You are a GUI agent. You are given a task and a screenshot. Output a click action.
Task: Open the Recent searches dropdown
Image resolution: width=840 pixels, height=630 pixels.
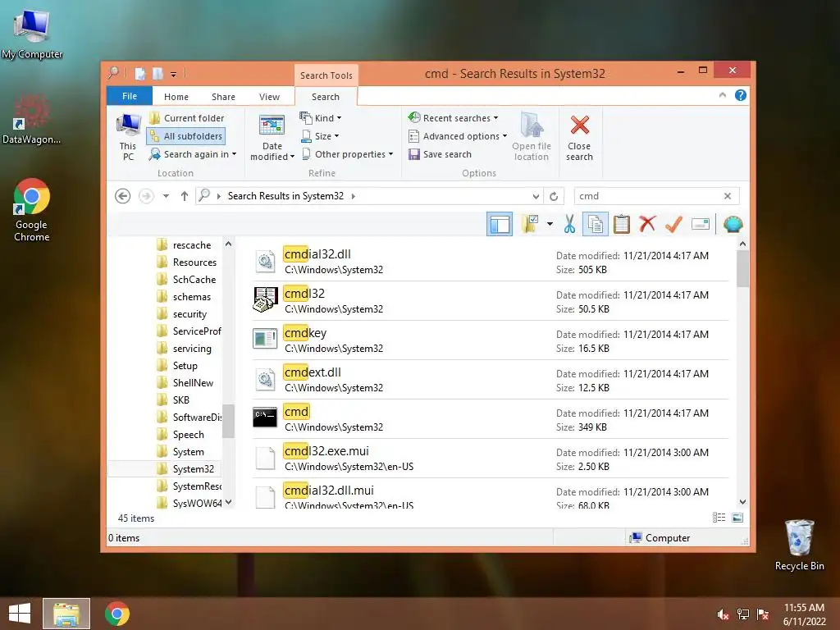point(453,118)
